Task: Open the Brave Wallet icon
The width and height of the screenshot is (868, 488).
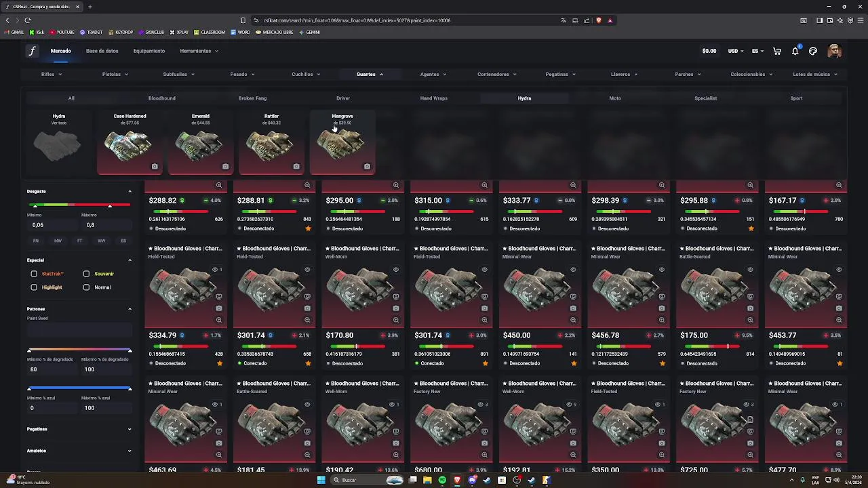Action: [x=829, y=20]
